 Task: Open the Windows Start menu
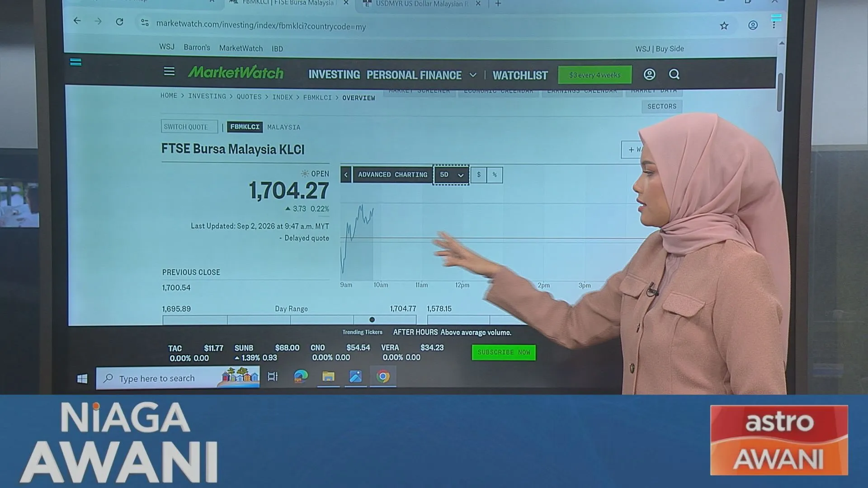(82, 379)
